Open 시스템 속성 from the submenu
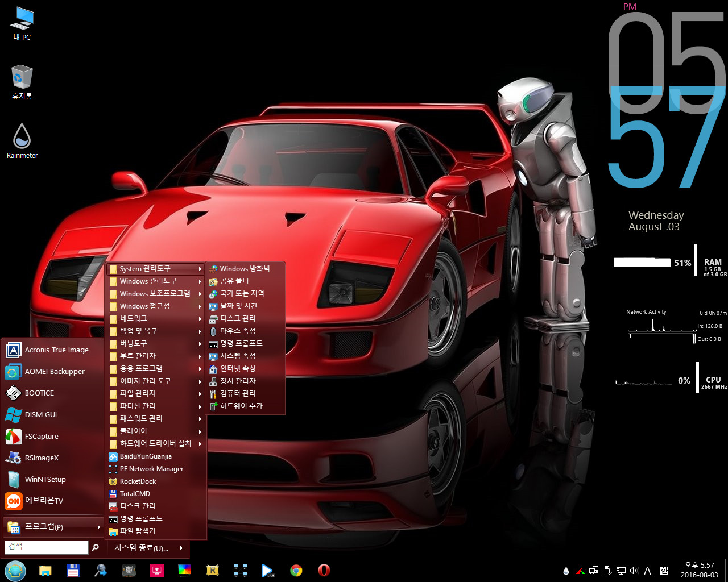Screen dimensions: 728x582 tap(245, 356)
